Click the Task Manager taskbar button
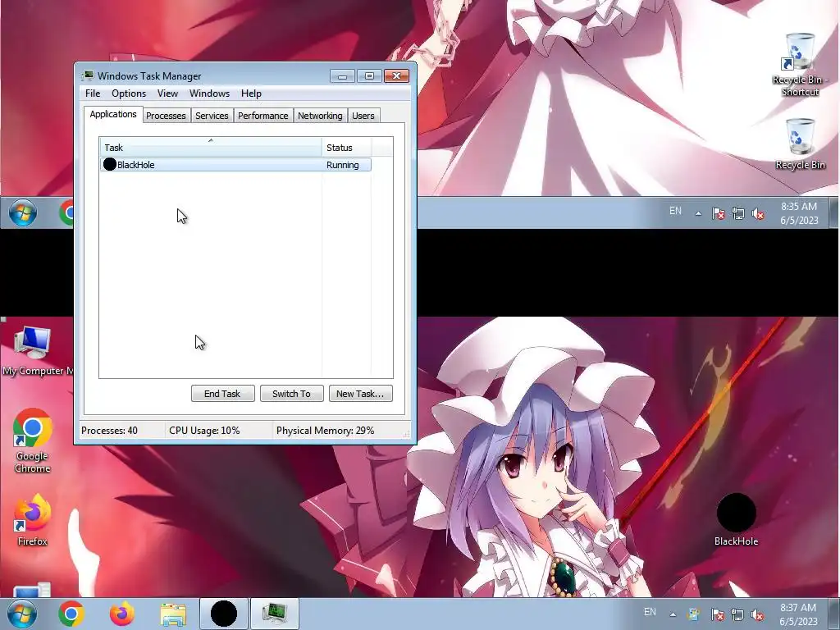This screenshot has width=840, height=630. coord(275,614)
